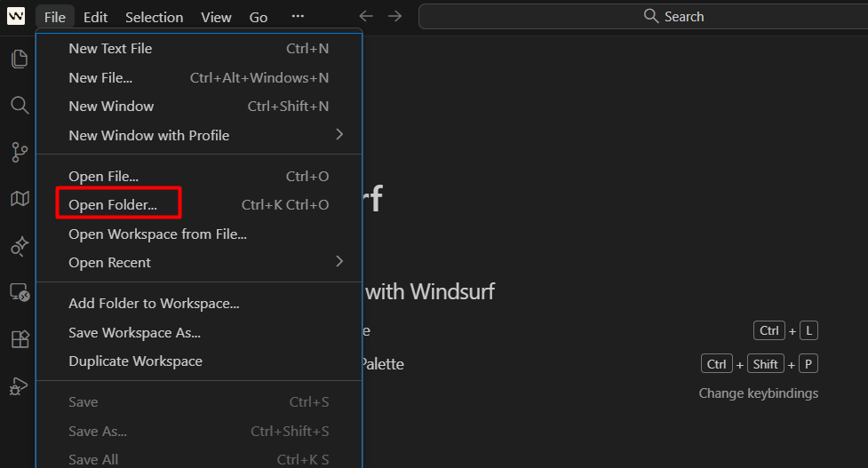Open the Run and Debug icon

(x=19, y=385)
